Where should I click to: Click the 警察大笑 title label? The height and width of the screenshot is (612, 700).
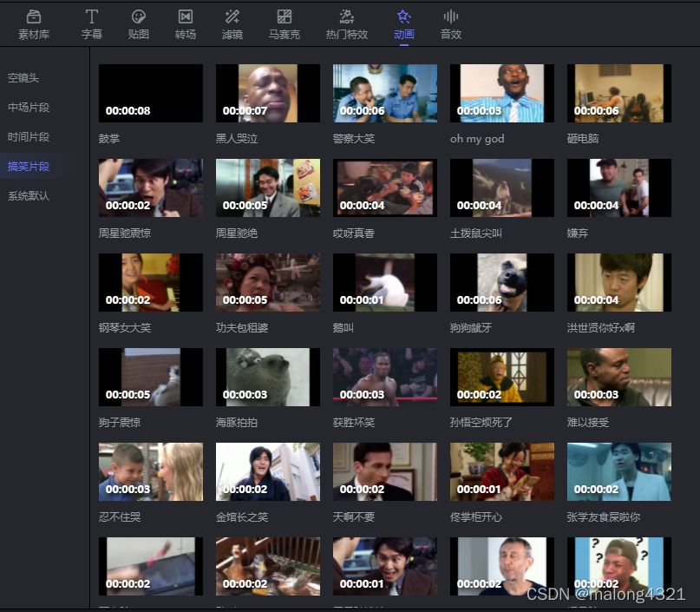[x=354, y=139]
